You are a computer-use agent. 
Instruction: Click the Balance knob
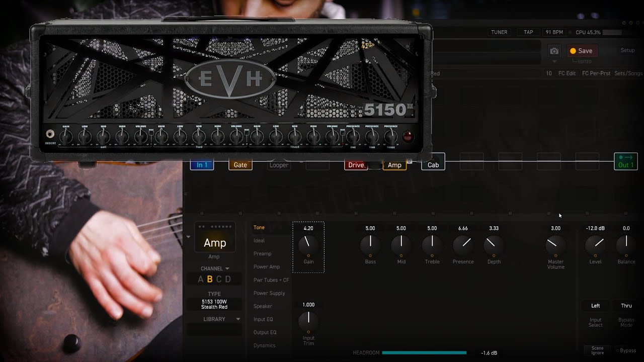point(626,245)
